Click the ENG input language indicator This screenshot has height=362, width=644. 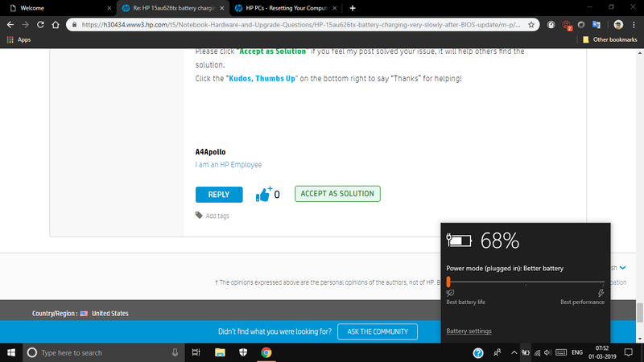click(x=577, y=352)
